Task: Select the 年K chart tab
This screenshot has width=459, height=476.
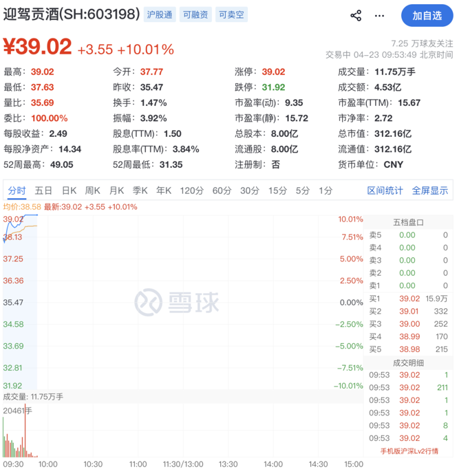Action: click(163, 191)
